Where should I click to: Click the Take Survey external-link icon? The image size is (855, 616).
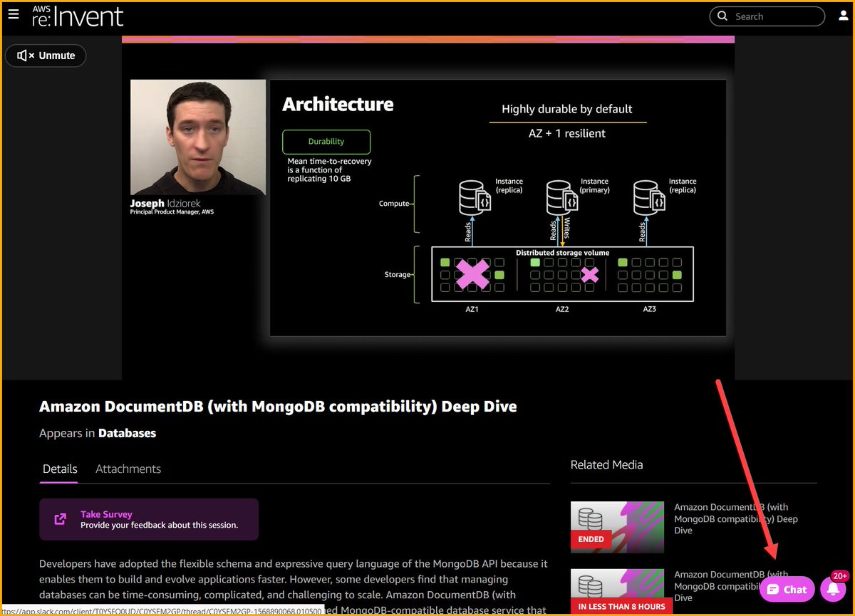click(61, 519)
